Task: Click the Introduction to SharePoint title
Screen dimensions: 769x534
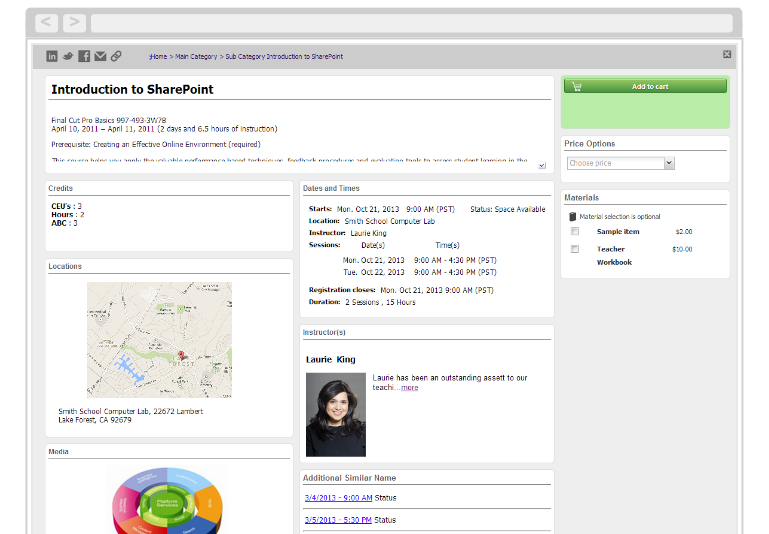Action: pos(132,89)
